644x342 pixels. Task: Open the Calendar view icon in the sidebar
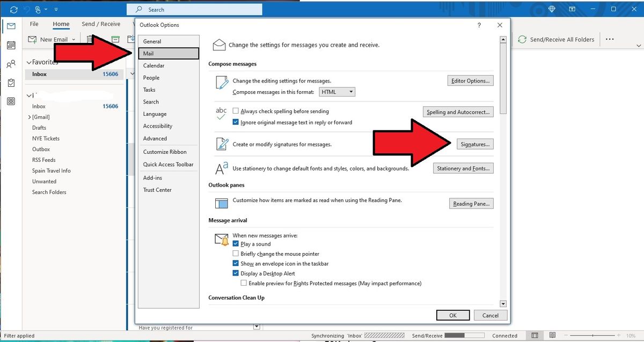11,46
